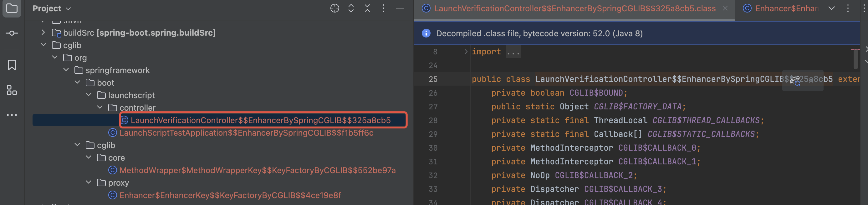Click floating reader mode icon on line 25
The width and height of the screenshot is (868, 205).
point(795,80)
